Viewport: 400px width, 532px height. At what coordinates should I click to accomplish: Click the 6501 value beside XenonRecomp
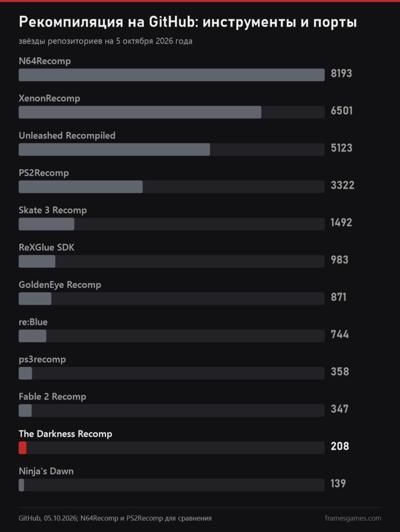click(342, 111)
